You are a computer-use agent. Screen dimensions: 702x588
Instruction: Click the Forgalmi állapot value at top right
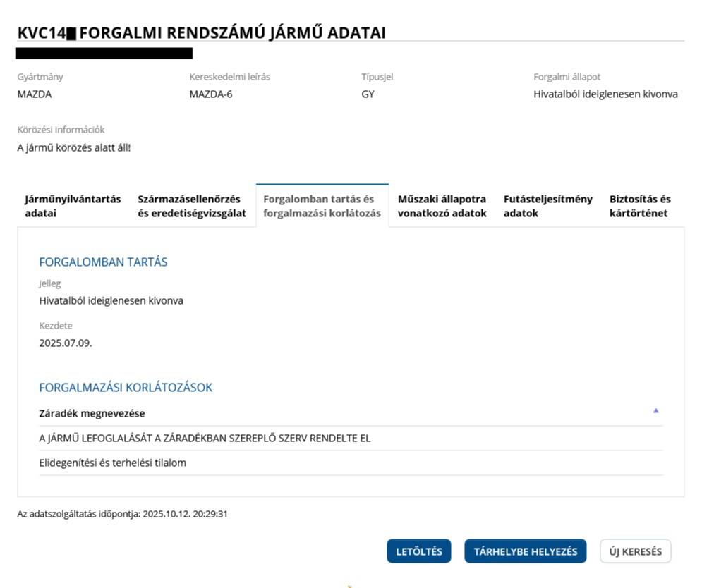click(605, 94)
